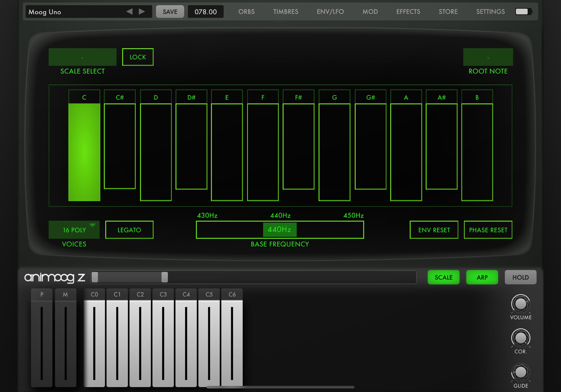Screen dimensions: 561x392
Task: Click the Volume knob
Action: tap(520, 304)
